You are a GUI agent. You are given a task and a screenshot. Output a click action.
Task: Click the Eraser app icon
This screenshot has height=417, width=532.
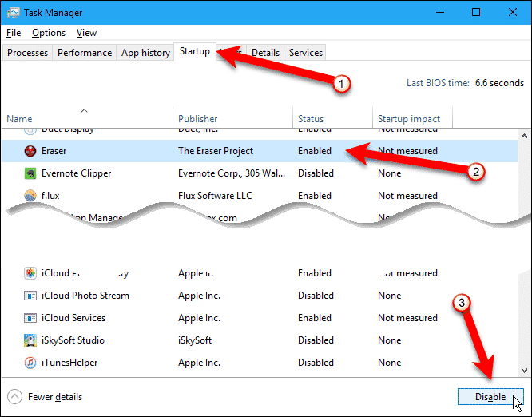(30, 151)
